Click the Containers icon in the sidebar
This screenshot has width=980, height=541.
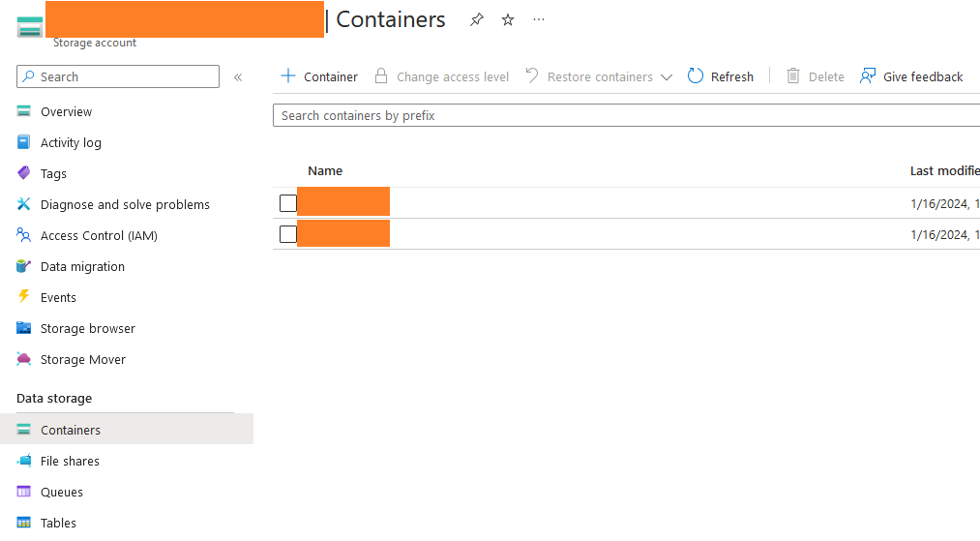[x=24, y=430]
